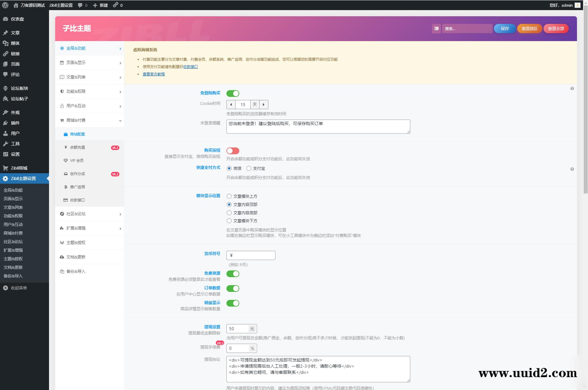Open the Zibll商城 sidebar section
588x390 pixels.
(19, 168)
